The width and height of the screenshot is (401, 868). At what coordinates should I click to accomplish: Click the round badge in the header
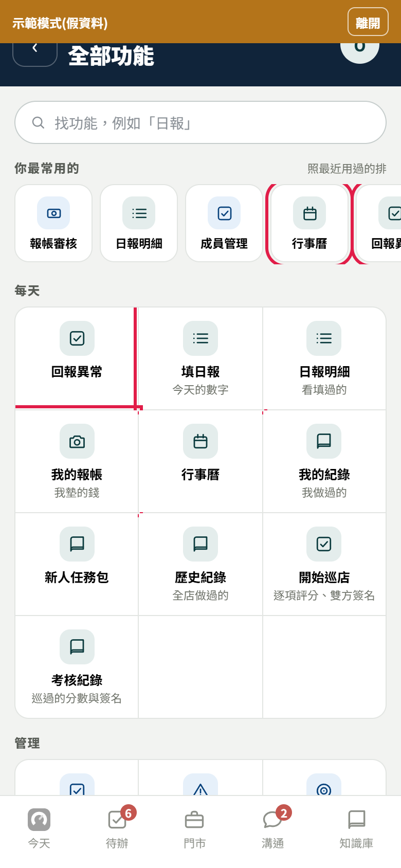pyautogui.click(x=360, y=53)
